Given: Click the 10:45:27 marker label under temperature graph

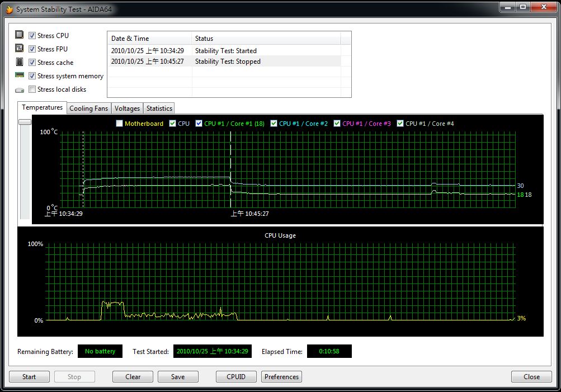Looking at the screenshot, I should pyautogui.click(x=249, y=214).
